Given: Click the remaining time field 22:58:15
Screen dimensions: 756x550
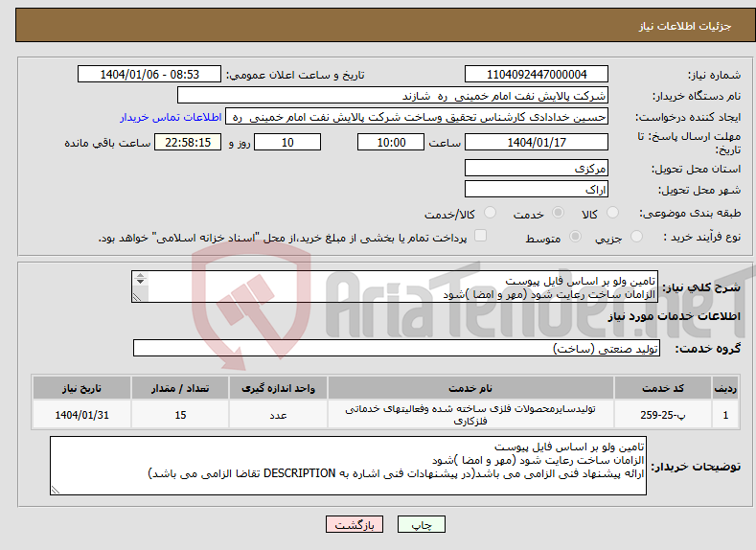Looking at the screenshot, I should [x=188, y=142].
